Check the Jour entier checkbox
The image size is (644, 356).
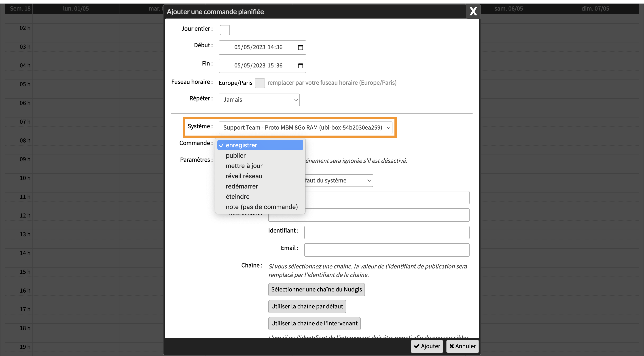pos(225,30)
